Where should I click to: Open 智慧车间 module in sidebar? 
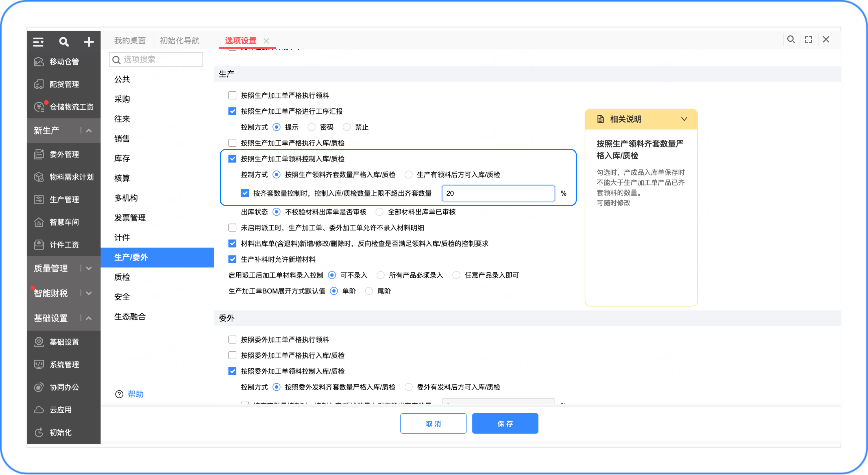click(x=64, y=222)
